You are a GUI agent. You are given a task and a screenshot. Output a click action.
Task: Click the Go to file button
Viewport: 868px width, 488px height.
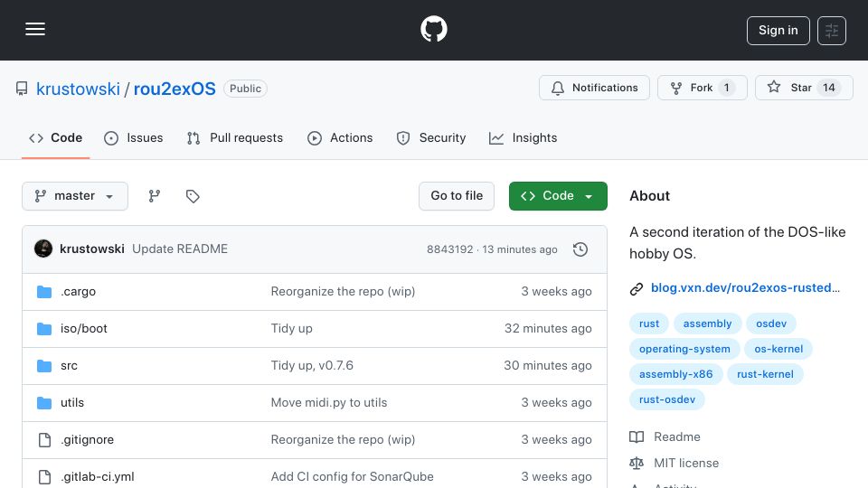[456, 196]
